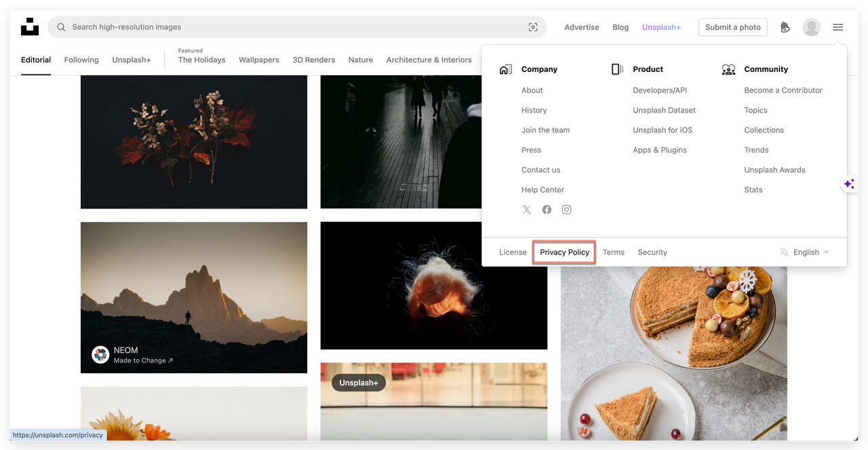The image size is (868, 450).
Task: Open Unsplash Instagram page icon
Action: coord(566,210)
